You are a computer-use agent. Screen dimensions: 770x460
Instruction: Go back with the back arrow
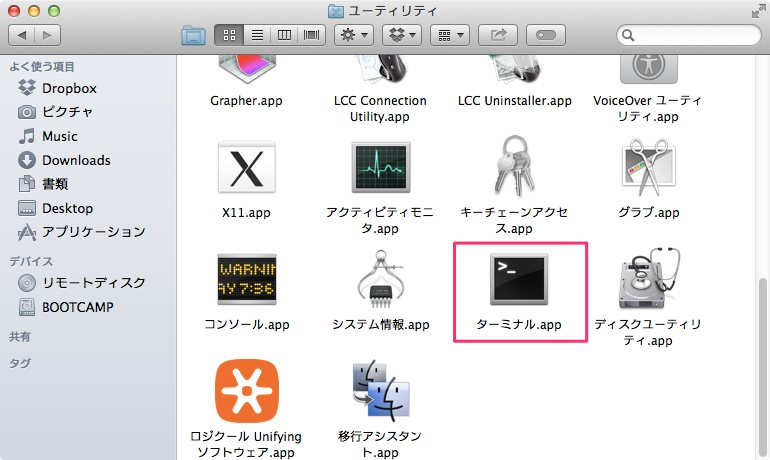click(22, 35)
